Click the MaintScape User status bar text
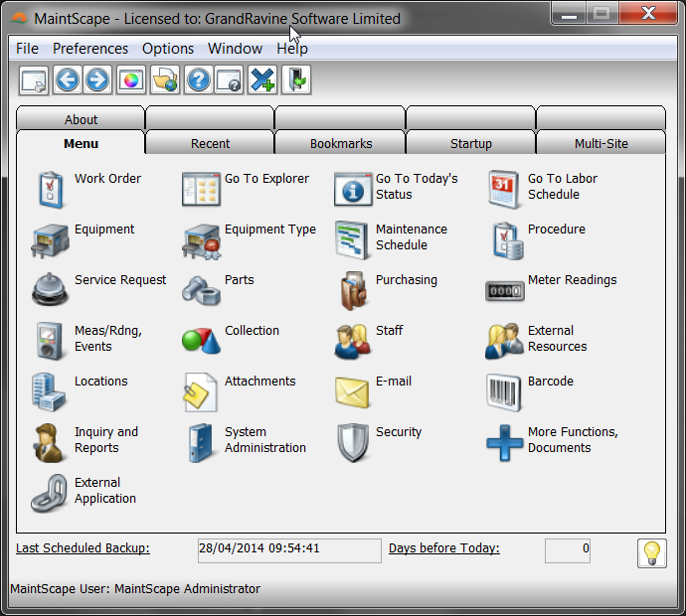The height and width of the screenshot is (616, 686). point(135,589)
